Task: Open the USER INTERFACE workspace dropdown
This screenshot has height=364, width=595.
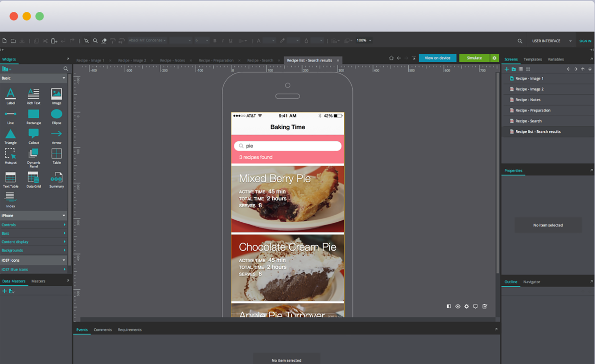Action: click(551, 41)
